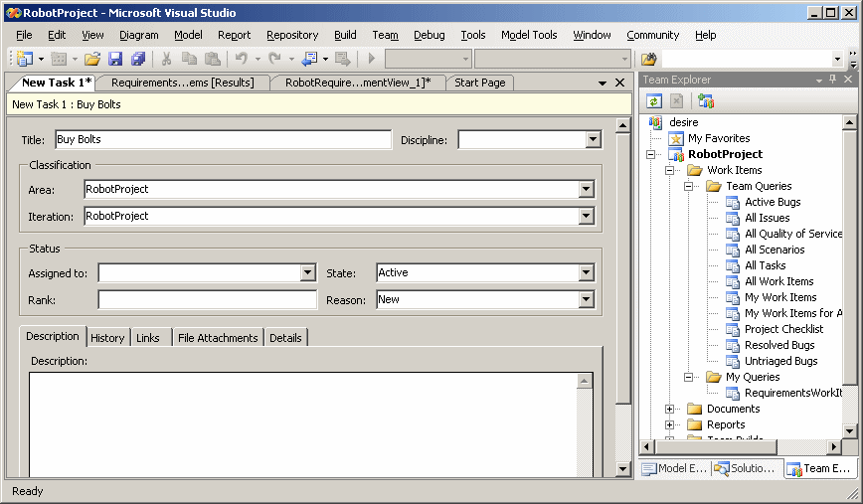Screen dimensions: 863x504
Task: Open the Repository menu
Action: click(292, 35)
